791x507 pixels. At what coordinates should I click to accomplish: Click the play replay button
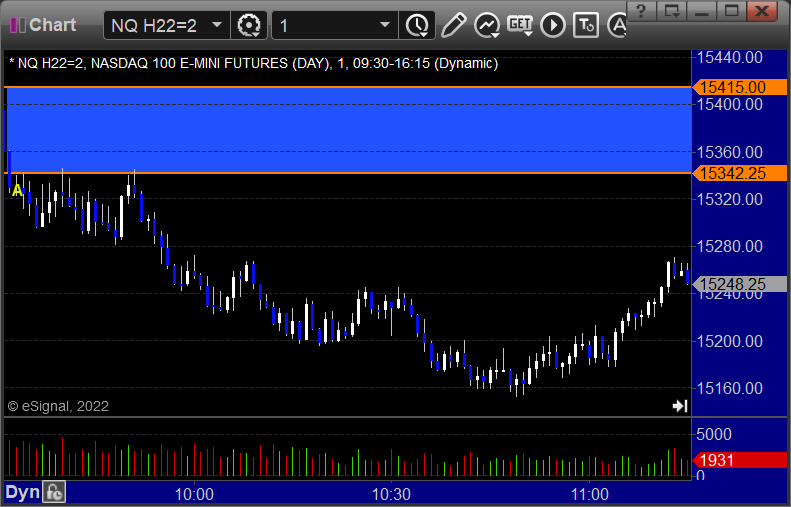[553, 25]
